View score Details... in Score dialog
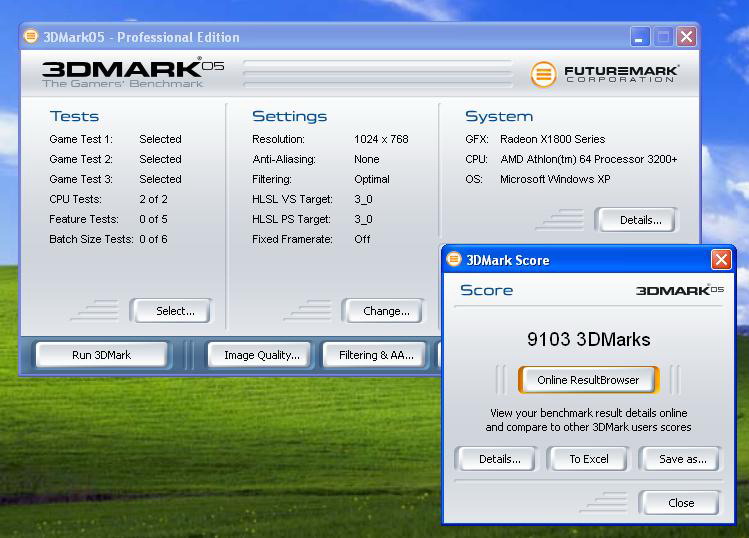749x538 pixels. click(x=499, y=459)
